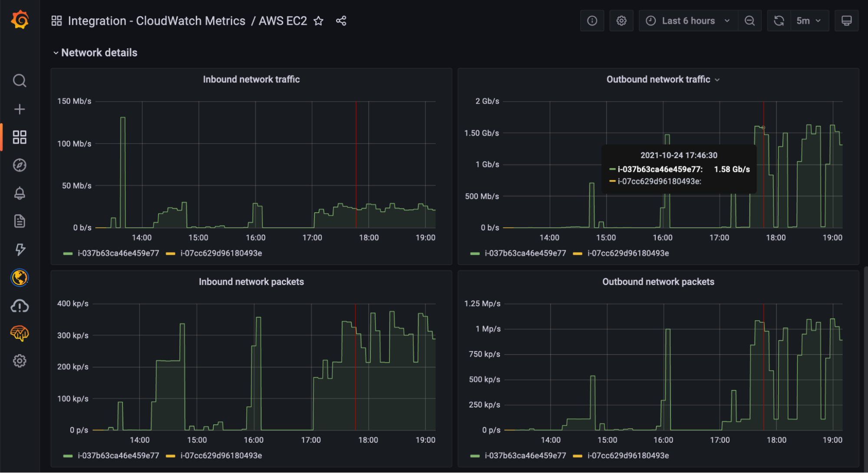Viewport: 868px width, 473px height.
Task: Open the Explore compass icon
Action: pos(20,165)
